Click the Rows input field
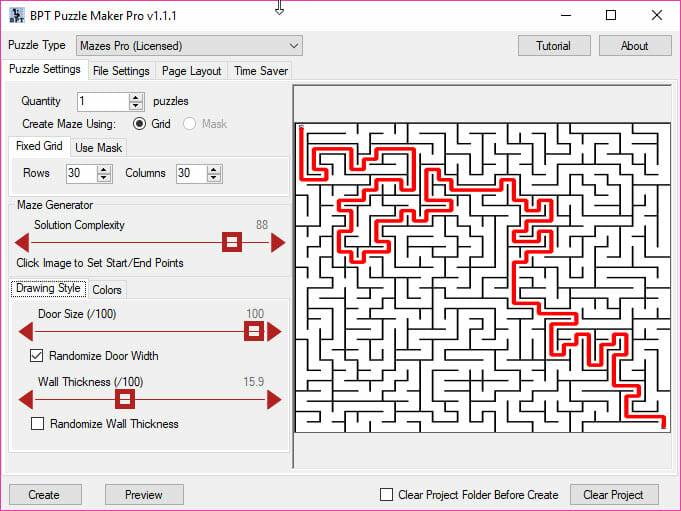This screenshot has width=681, height=511. click(82, 173)
